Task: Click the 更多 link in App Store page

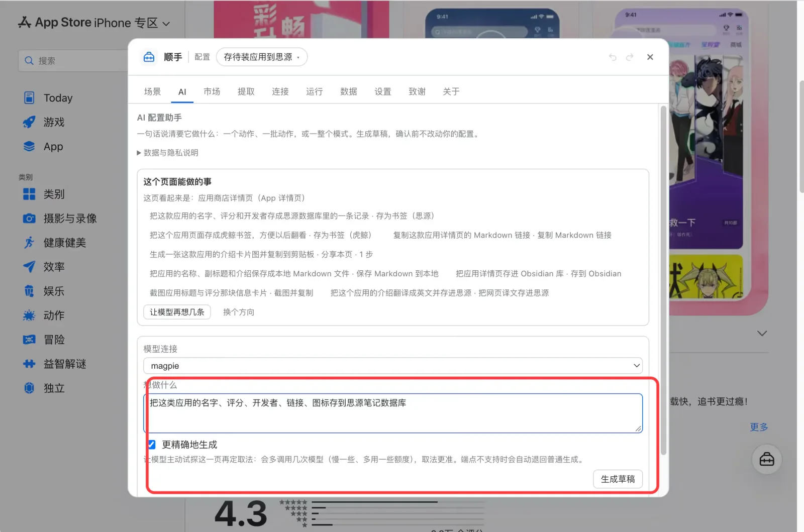Action: click(x=759, y=427)
